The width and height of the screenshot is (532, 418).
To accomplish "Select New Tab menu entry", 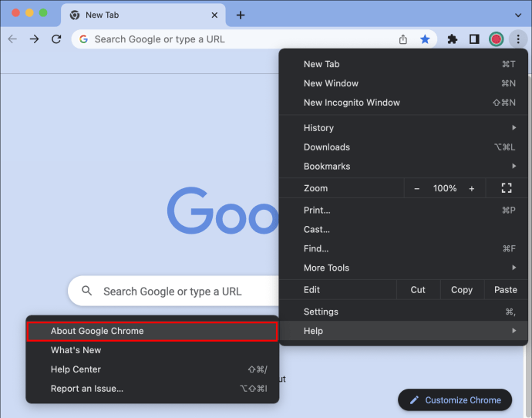I will point(403,64).
